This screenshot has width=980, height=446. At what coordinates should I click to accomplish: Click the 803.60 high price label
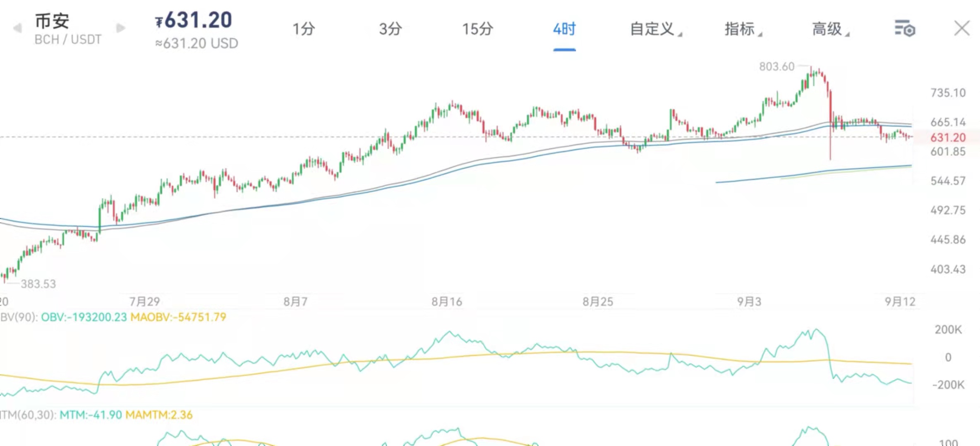click(776, 67)
